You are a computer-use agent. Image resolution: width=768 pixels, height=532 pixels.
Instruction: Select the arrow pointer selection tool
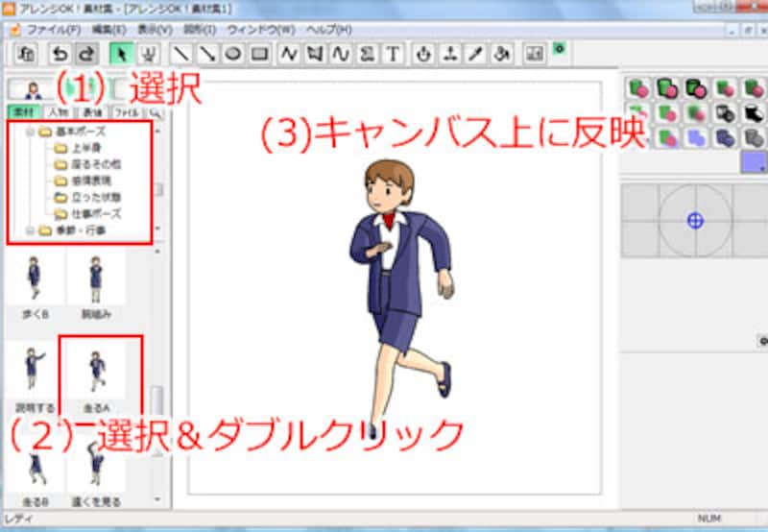coord(122,54)
